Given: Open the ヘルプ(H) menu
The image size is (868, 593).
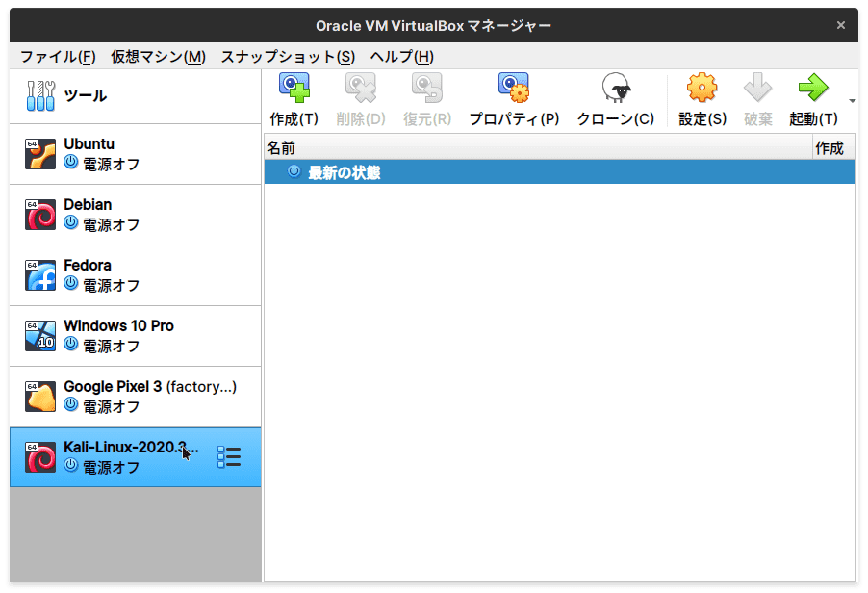Looking at the screenshot, I should pos(402,57).
